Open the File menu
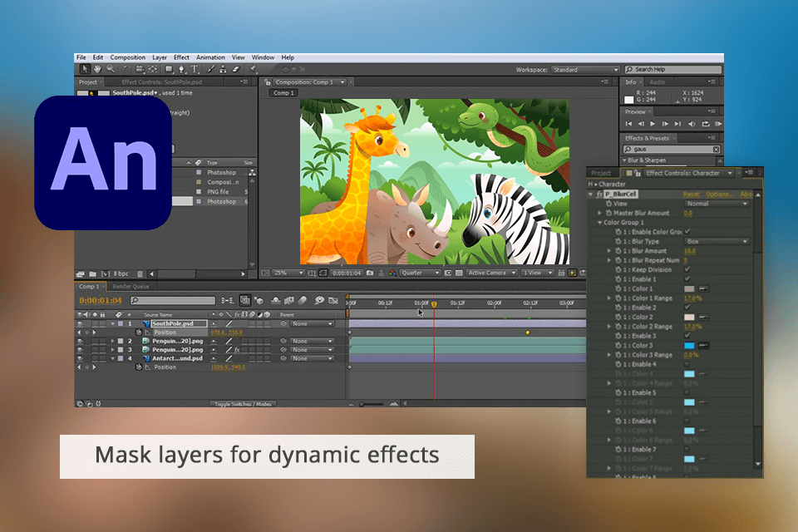Screen dimensions: 798x532 [81, 57]
